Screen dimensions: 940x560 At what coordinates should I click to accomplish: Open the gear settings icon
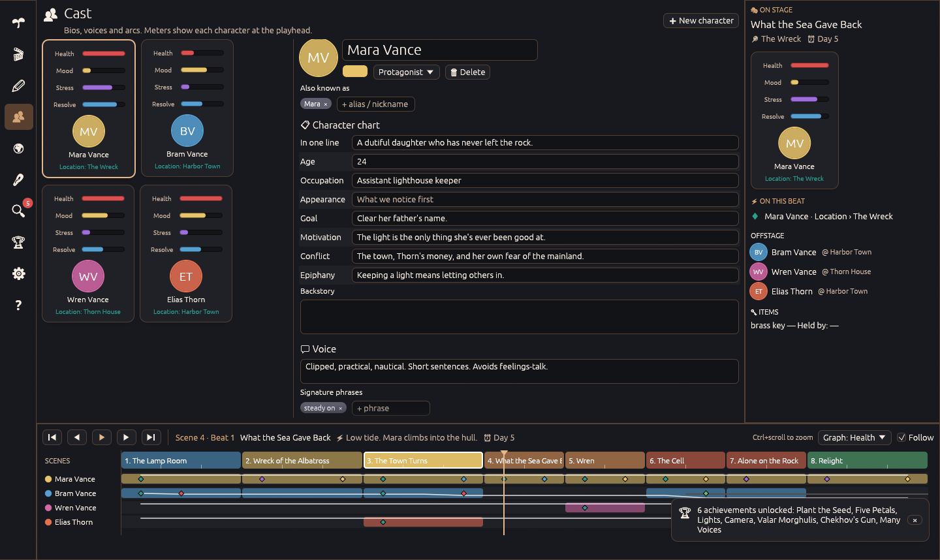click(x=18, y=273)
